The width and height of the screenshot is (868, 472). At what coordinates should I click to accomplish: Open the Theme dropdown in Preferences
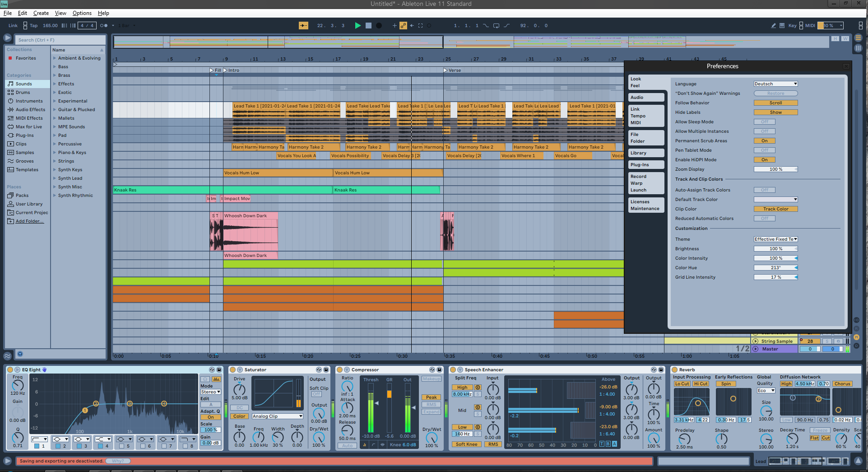[775, 239]
